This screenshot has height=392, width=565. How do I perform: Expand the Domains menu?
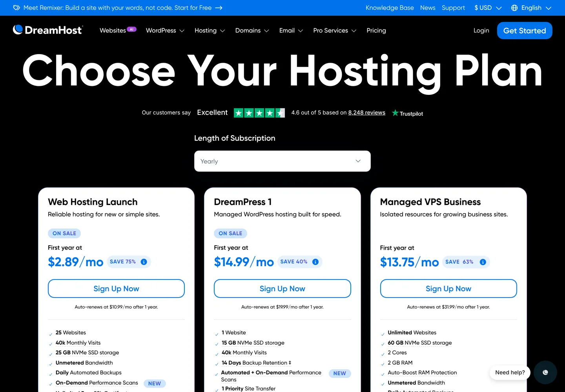pyautogui.click(x=252, y=31)
